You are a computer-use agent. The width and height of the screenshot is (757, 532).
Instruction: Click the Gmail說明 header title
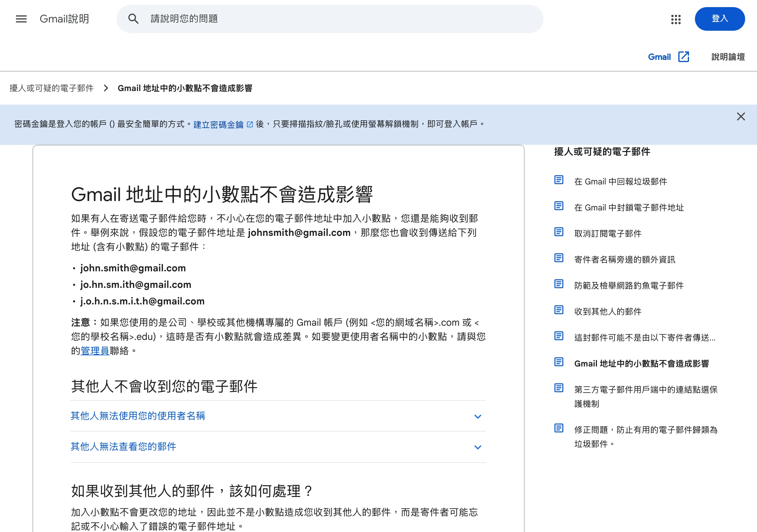tap(64, 19)
